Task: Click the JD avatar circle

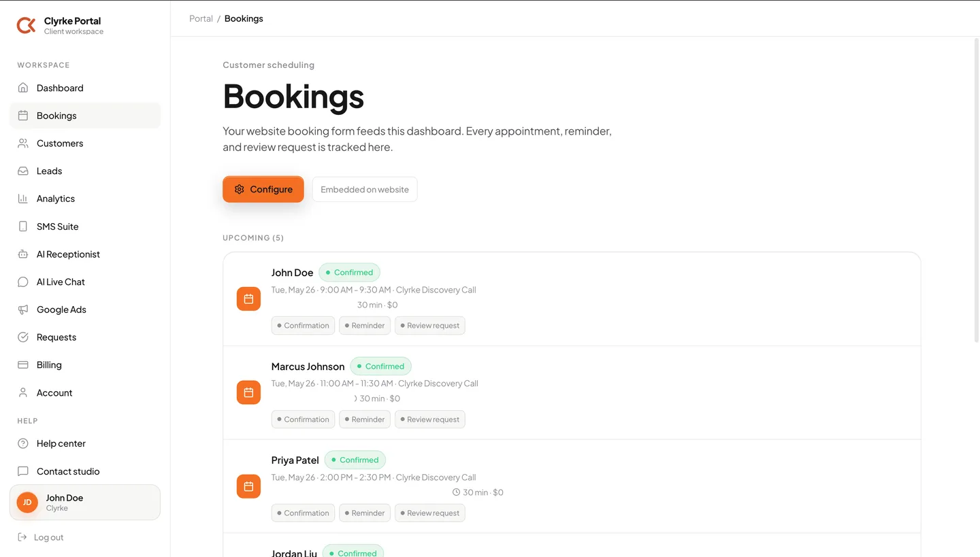Action: coord(27,503)
